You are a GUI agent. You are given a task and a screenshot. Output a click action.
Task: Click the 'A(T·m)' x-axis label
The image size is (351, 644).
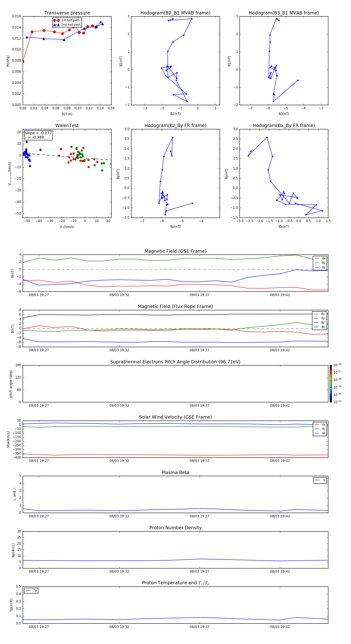pos(67,114)
